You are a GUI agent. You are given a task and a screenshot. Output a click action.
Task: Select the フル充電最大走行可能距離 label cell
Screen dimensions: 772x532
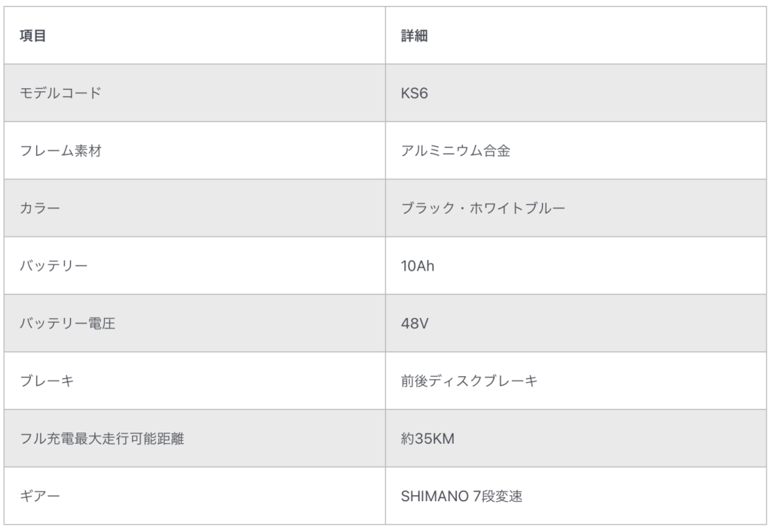(102, 439)
